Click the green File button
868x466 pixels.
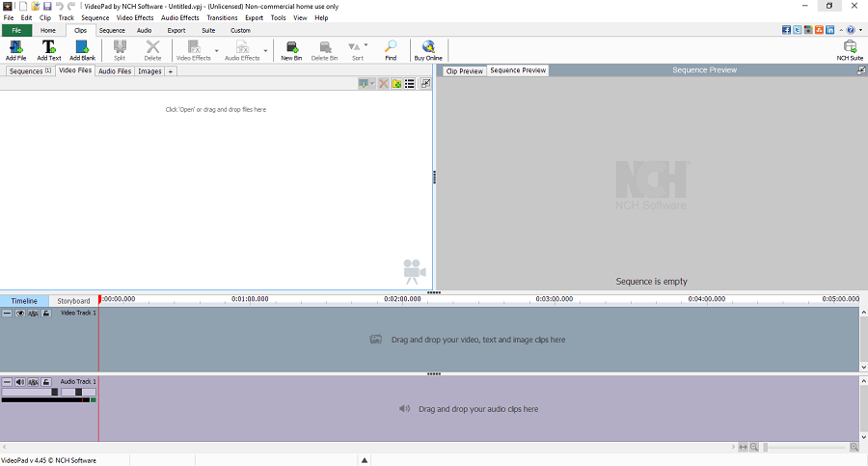coord(16,31)
